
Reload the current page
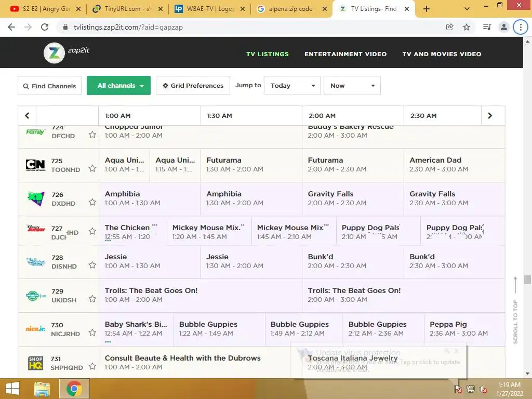coord(45,27)
